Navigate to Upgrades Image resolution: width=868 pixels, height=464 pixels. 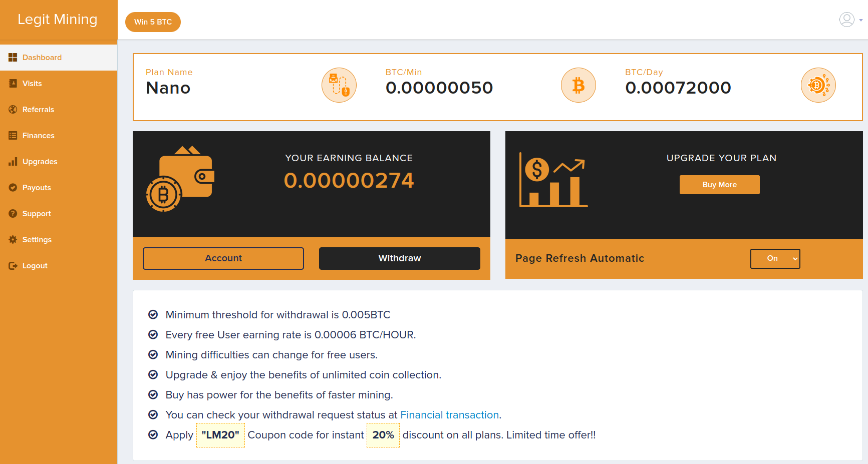tap(59, 162)
